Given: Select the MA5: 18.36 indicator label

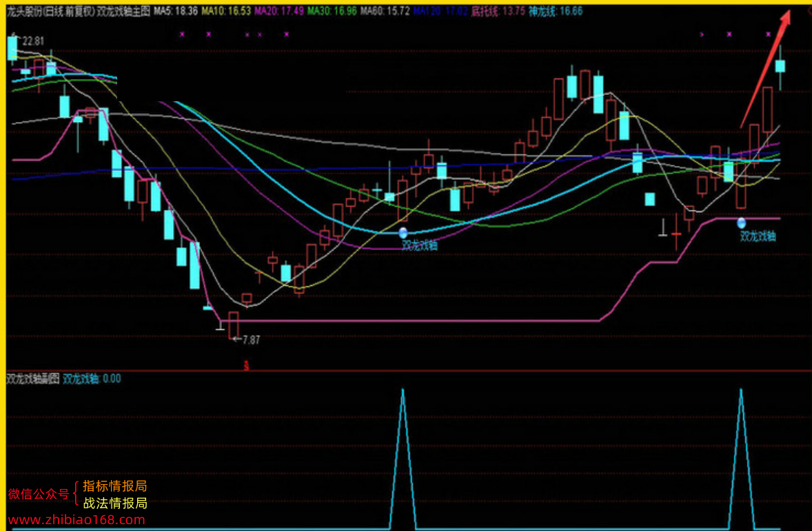Looking at the screenshot, I should click(x=176, y=11).
